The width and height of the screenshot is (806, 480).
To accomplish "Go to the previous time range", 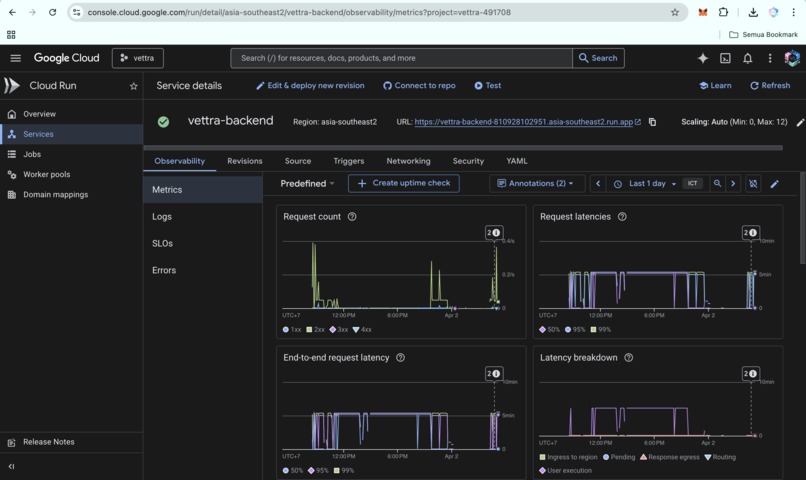I will coord(598,183).
